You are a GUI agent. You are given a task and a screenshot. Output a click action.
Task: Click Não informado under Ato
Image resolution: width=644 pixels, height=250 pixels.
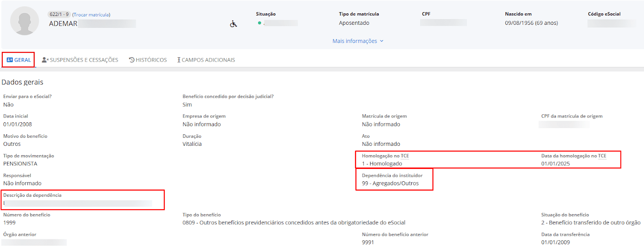pos(381,144)
